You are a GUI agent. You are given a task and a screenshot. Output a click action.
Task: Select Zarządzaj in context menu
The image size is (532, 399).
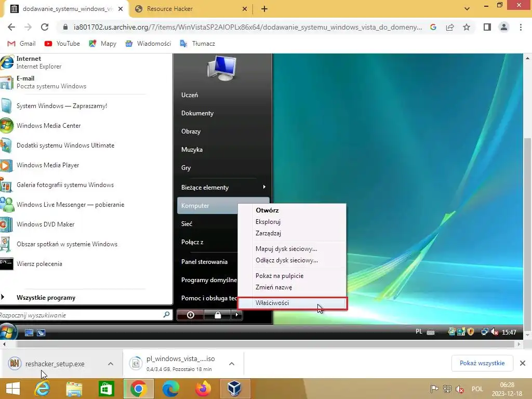pyautogui.click(x=292, y=233)
